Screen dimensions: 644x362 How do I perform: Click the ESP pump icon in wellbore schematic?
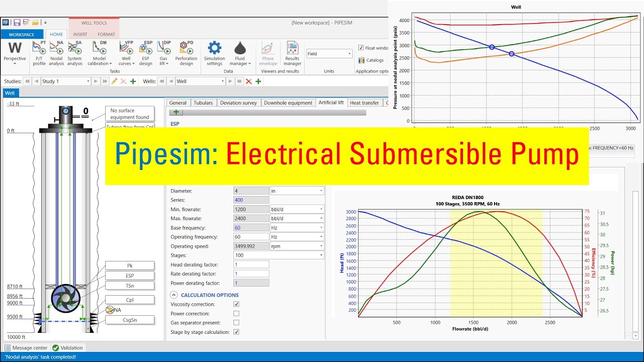(65, 300)
